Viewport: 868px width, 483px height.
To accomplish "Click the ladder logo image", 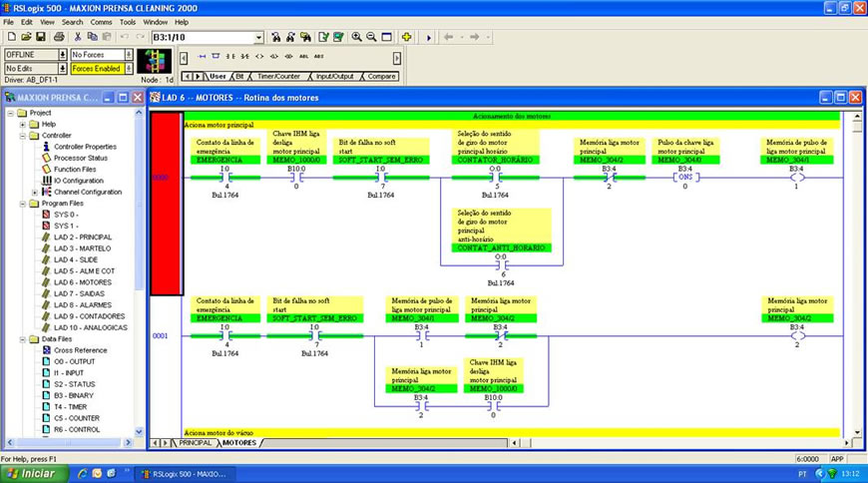I will point(154,61).
